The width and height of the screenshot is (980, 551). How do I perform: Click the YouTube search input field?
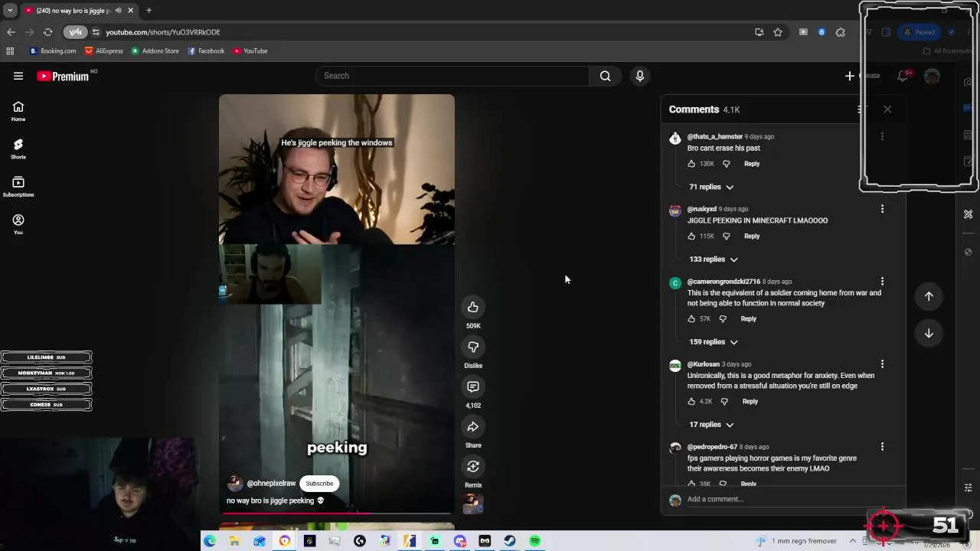coord(452,76)
